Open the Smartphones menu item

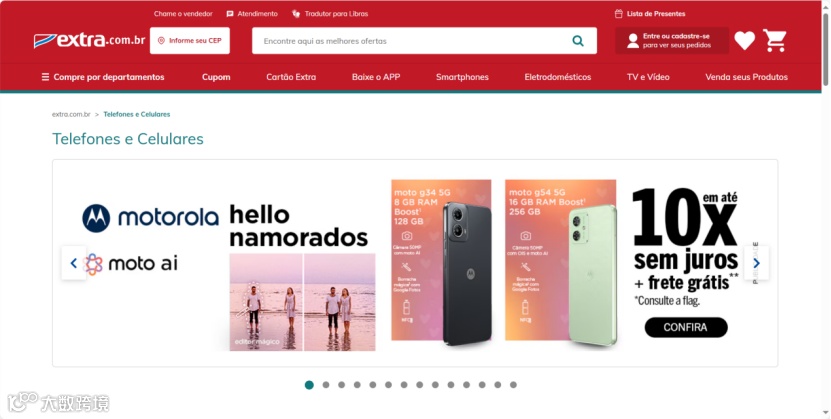tap(462, 77)
